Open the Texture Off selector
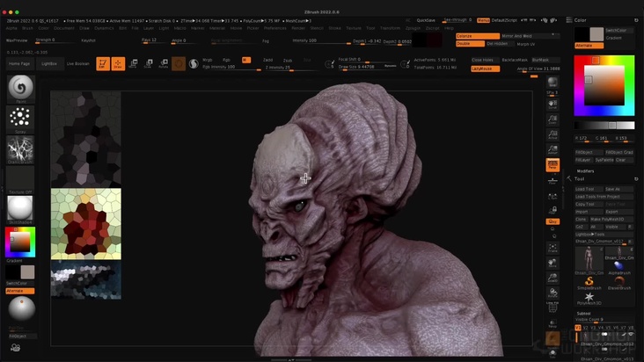Screen dimensions: 644x362 coord(20,179)
